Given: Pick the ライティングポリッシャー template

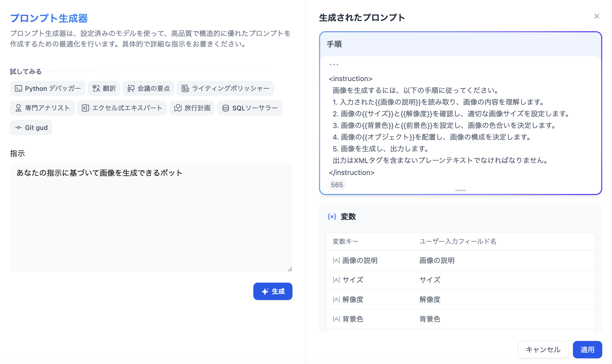Looking at the screenshot, I should 225,88.
